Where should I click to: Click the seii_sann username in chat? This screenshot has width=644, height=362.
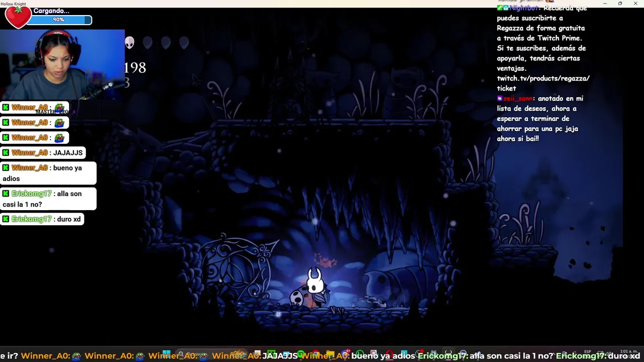tap(518, 99)
